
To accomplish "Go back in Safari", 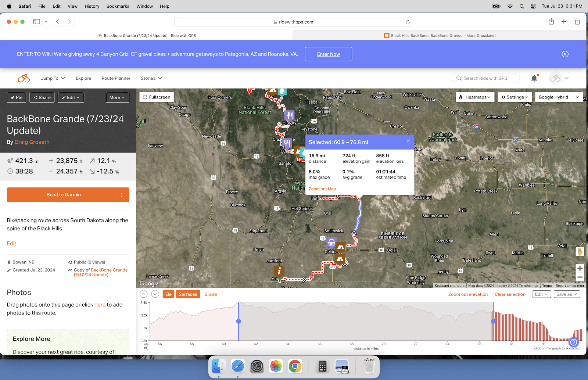I will coord(57,22).
